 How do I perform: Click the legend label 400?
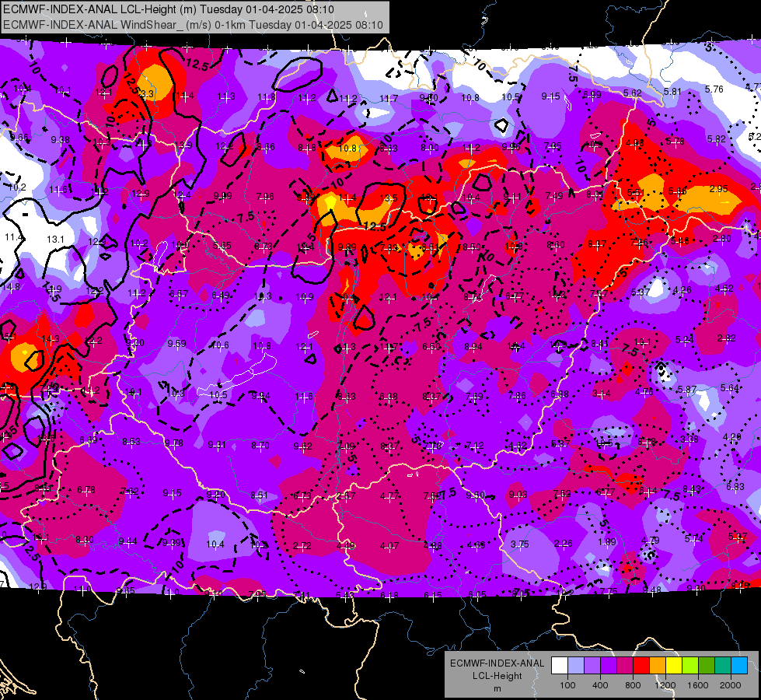click(x=600, y=685)
